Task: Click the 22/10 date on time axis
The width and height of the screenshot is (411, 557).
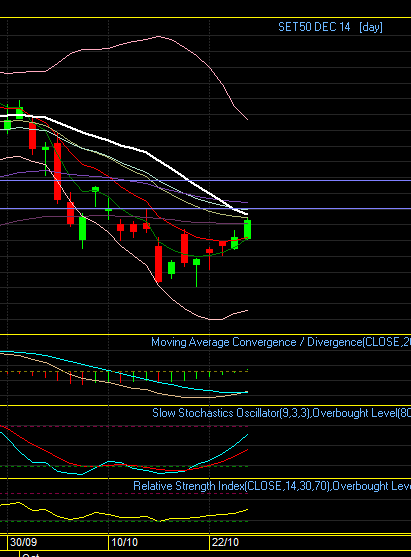Action: 225,542
